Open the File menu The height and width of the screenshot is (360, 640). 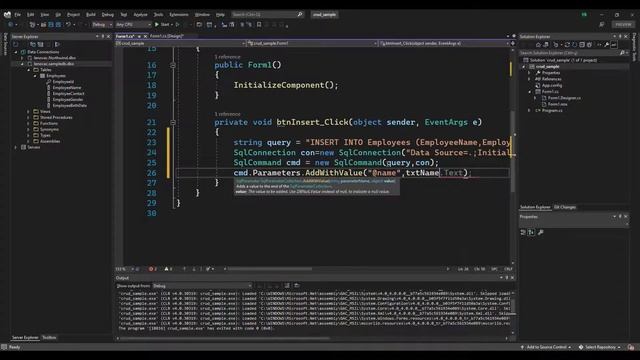(x=18, y=14)
